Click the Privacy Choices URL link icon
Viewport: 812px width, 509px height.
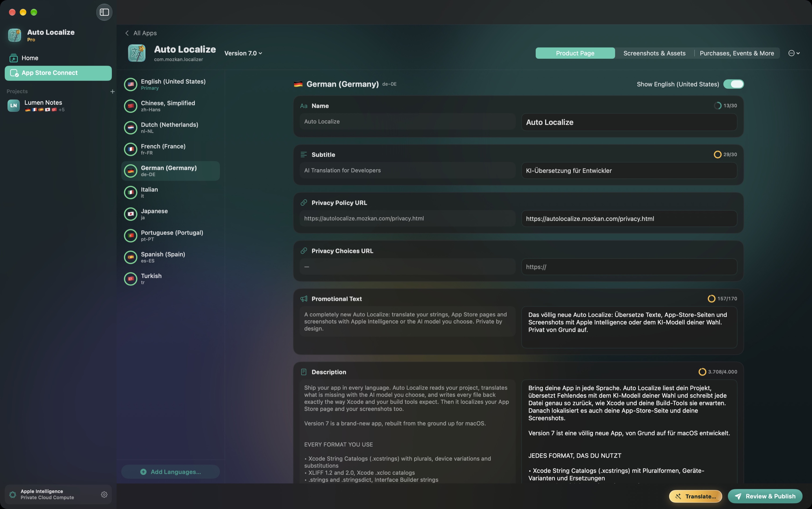[303, 251]
